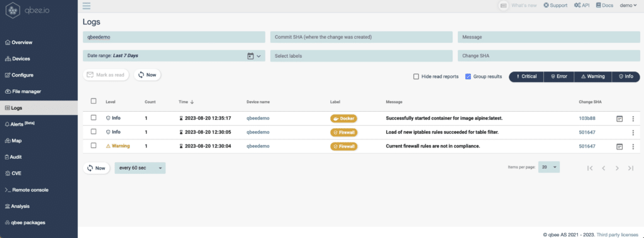644x238 pixels.
Task: Open the Support link
Action: (x=555, y=5)
